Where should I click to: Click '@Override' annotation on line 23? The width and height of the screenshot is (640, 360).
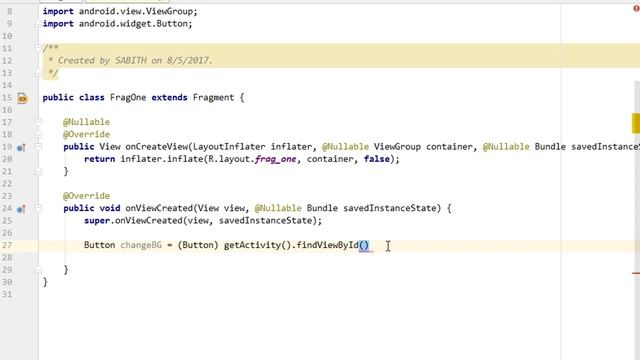[87, 196]
